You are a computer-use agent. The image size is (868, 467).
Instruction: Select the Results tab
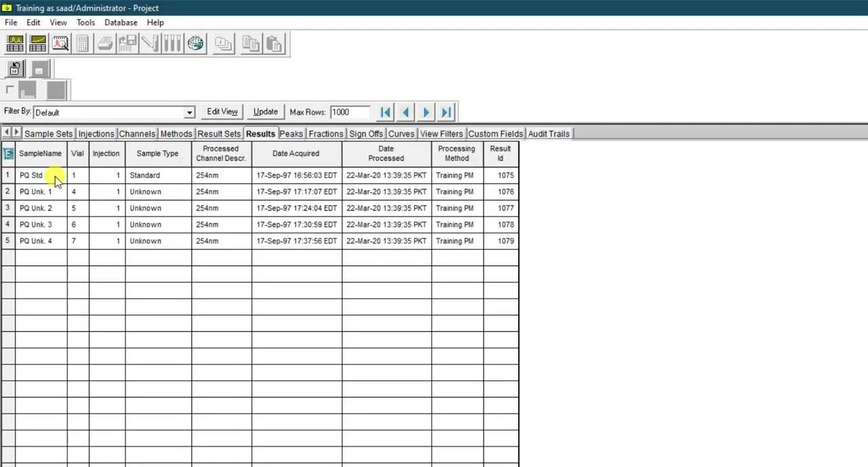point(260,134)
